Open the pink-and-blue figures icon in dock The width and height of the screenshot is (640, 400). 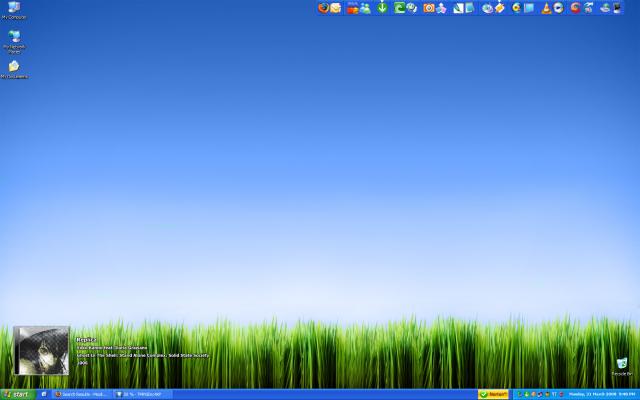[x=441, y=8]
